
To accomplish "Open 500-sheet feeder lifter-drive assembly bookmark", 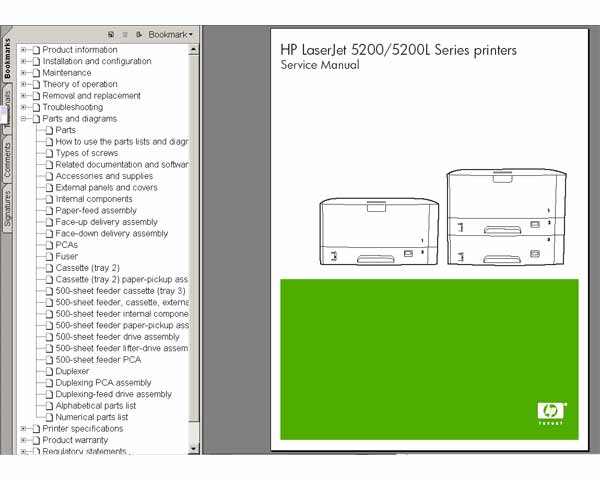I will [122, 348].
